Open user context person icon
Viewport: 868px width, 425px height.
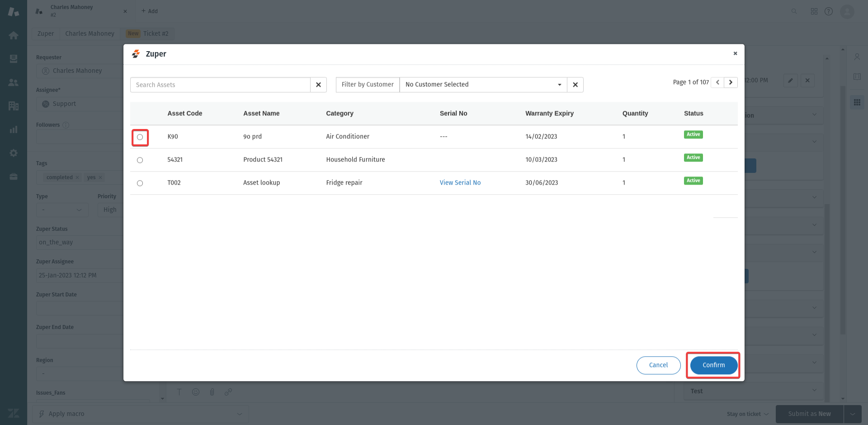[857, 57]
